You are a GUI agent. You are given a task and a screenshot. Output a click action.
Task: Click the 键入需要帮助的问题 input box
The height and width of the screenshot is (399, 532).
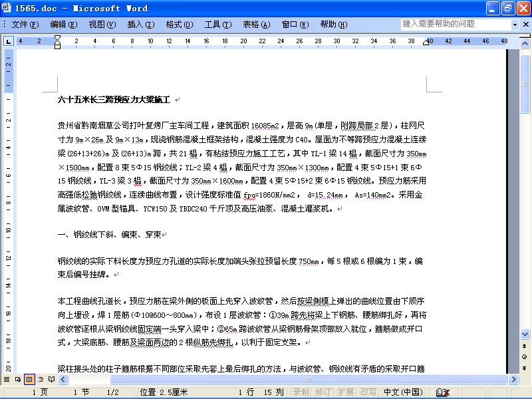click(456, 25)
